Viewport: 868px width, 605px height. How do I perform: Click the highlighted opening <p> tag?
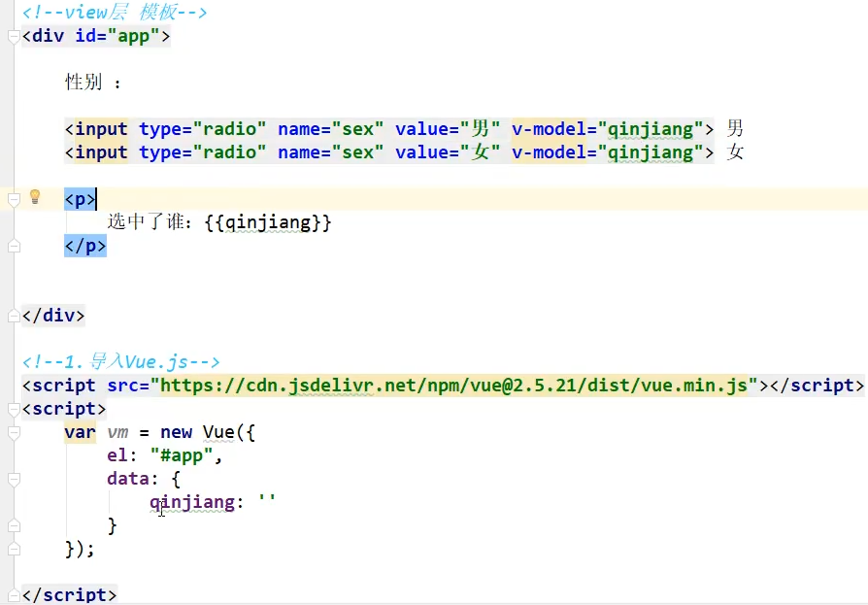click(81, 199)
